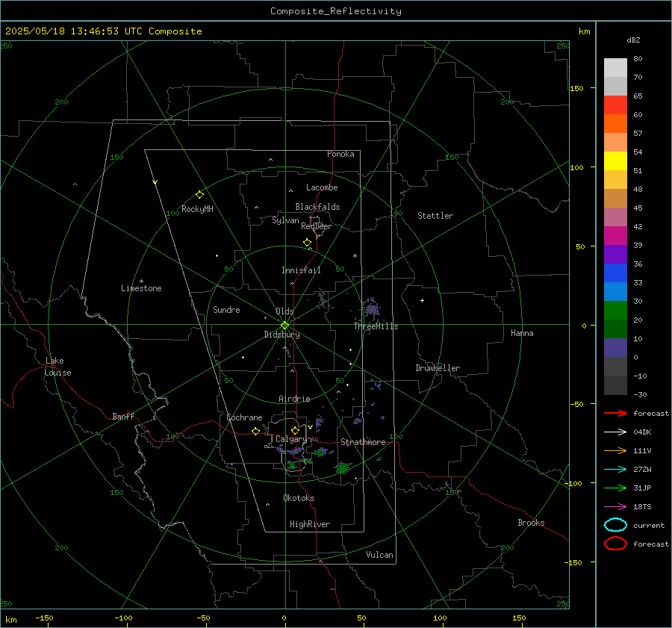Select the Cochrane label
The width and height of the screenshot is (672, 628).
[x=244, y=417]
